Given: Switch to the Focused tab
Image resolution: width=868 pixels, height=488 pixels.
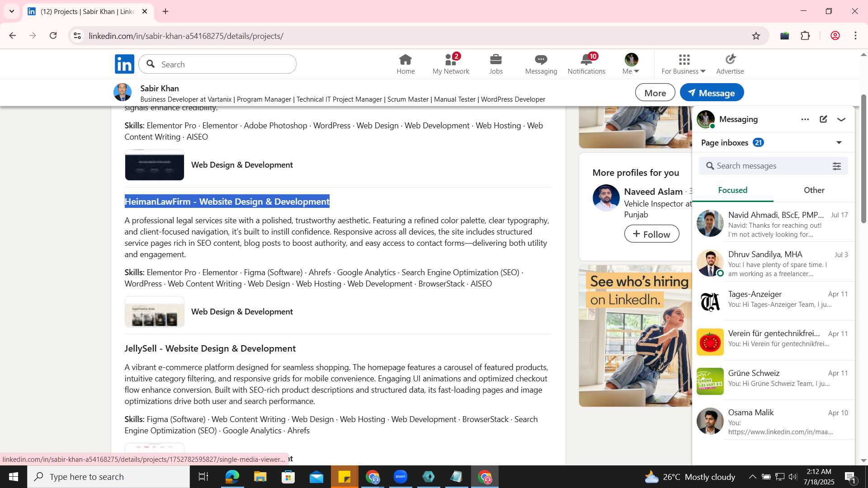Looking at the screenshot, I should tap(732, 190).
